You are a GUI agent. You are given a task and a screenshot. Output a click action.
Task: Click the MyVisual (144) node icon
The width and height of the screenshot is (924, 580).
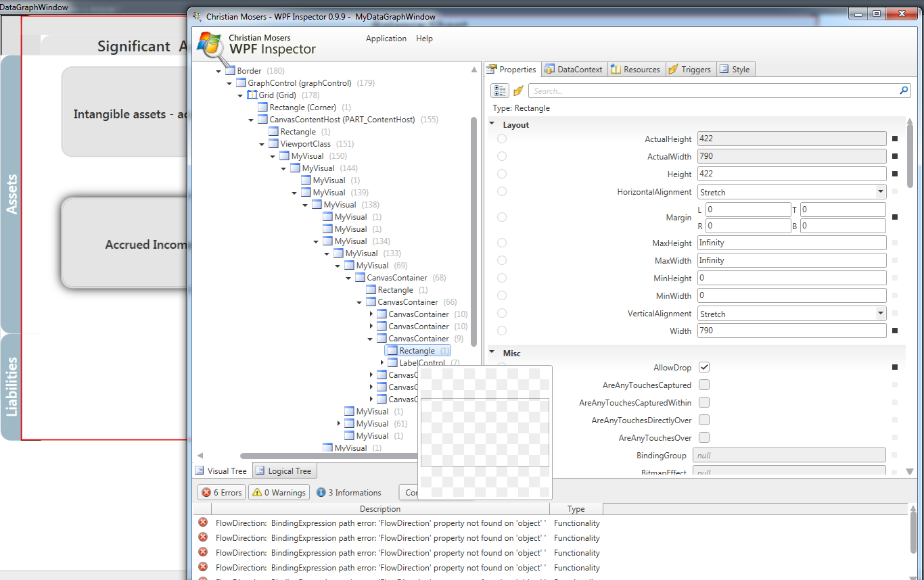coord(295,168)
